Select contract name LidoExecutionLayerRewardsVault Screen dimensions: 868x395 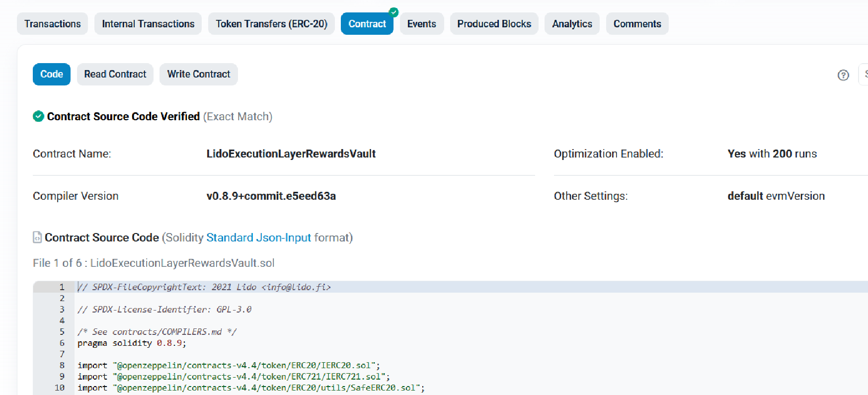coord(291,154)
